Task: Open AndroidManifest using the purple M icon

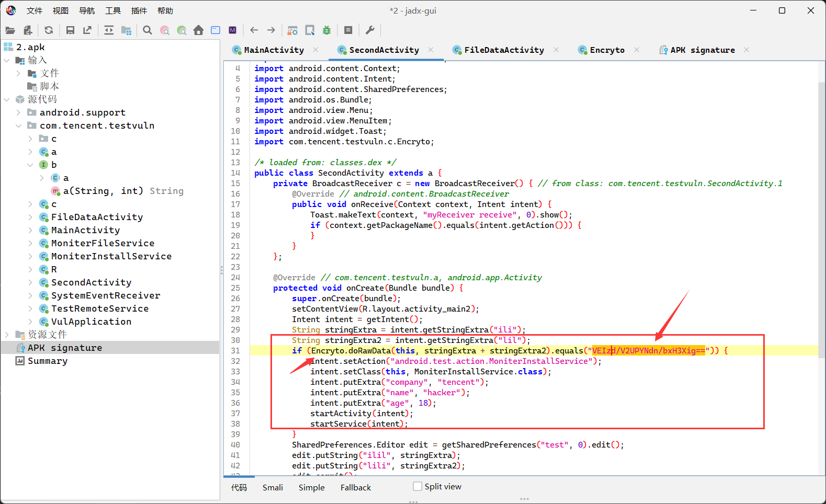Action: (233, 30)
